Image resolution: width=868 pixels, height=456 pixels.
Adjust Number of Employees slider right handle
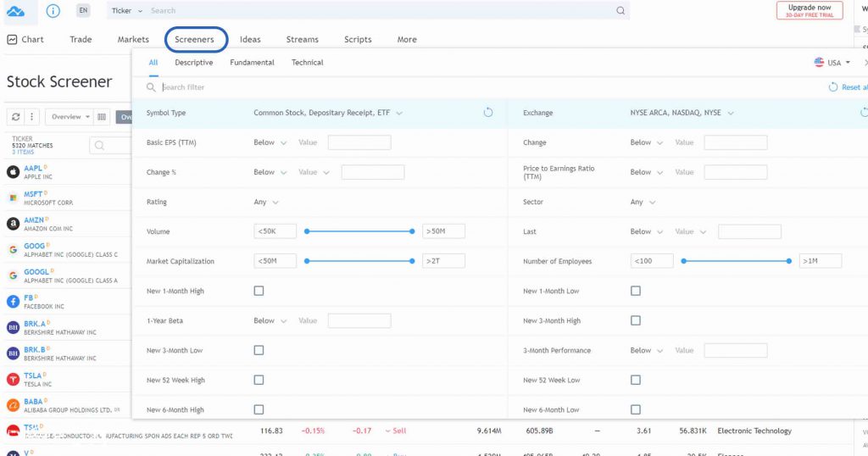(789, 261)
